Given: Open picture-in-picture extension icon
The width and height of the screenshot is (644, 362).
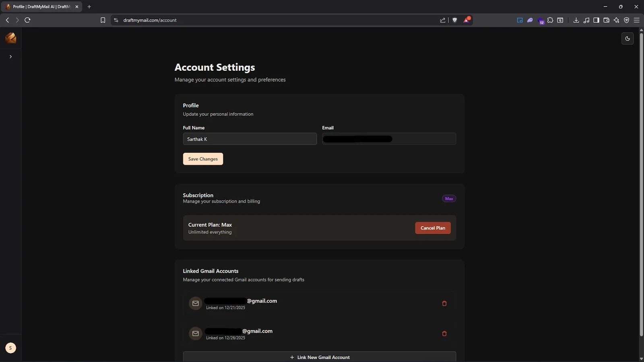Looking at the screenshot, I should 520,20.
